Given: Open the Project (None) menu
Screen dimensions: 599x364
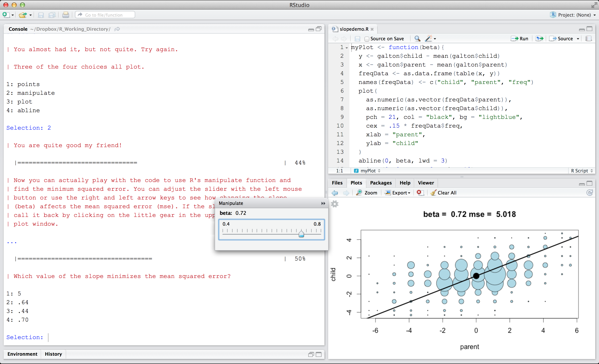Looking at the screenshot, I should point(573,15).
